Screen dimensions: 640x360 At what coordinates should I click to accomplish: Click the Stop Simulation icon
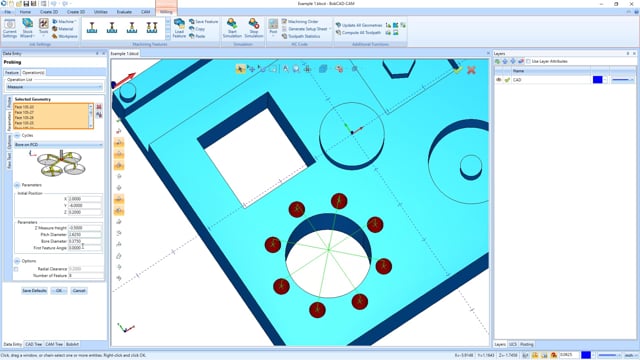click(x=253, y=28)
